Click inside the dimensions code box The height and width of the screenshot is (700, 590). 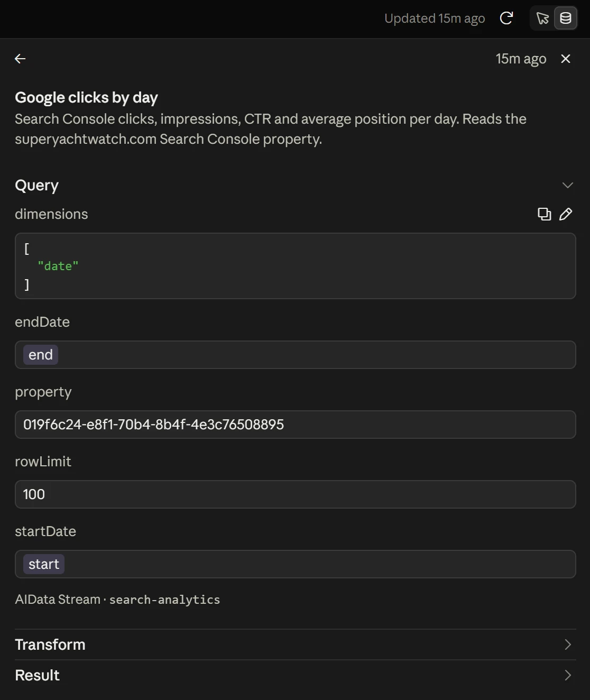[x=295, y=266]
